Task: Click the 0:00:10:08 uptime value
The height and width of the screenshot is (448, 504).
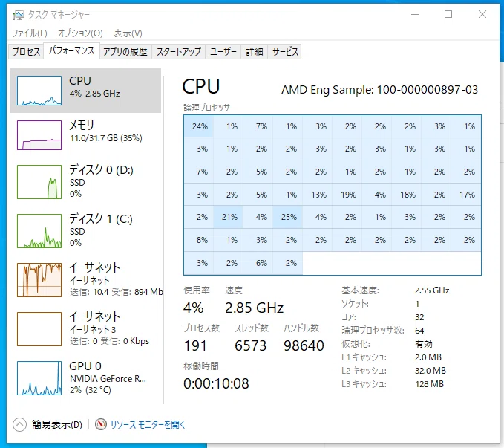Action: tap(216, 383)
